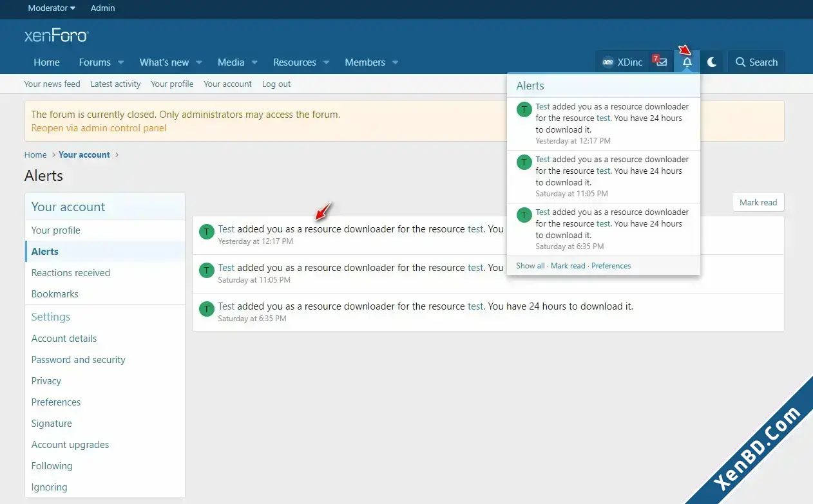Viewport: 813px width, 504px height.
Task: Click test resource link in Saturday 6:35 PM page alert
Action: (x=475, y=306)
